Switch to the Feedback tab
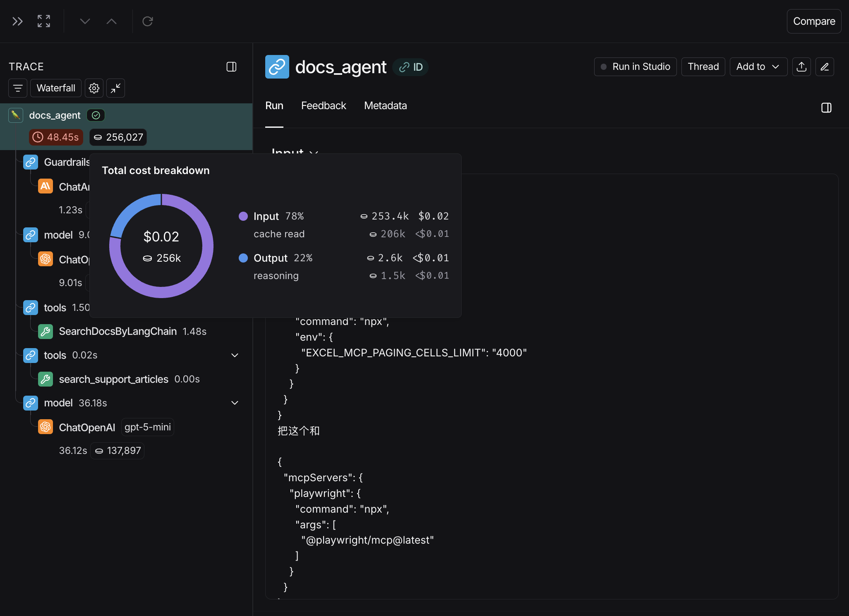 [x=323, y=106]
